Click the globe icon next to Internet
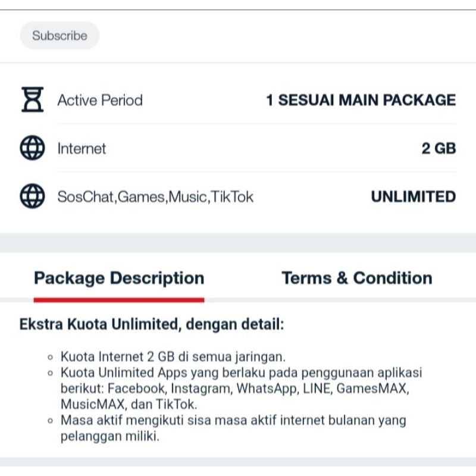 32,148
